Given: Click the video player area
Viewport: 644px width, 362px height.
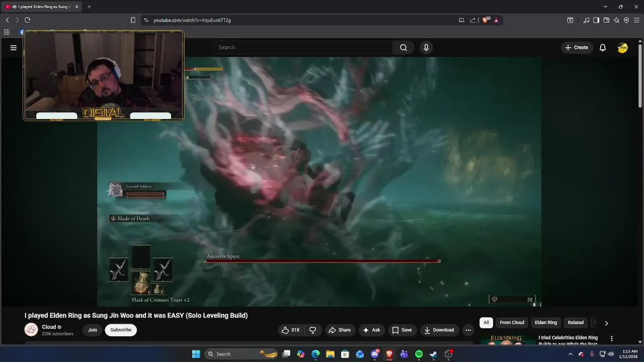Looking at the screenshot, I should 319,182.
